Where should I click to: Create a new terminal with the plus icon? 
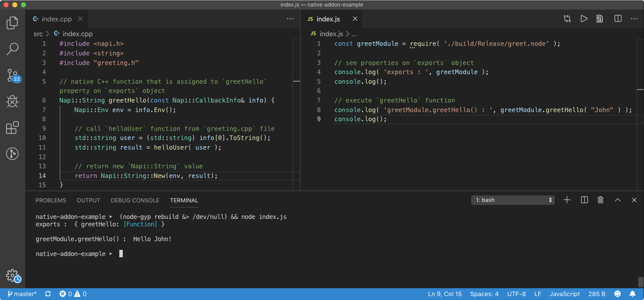pyautogui.click(x=567, y=200)
